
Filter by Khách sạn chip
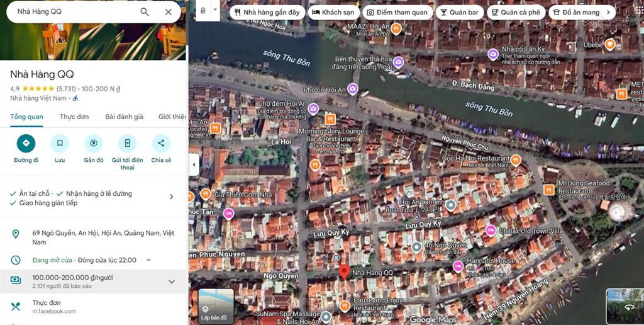pyautogui.click(x=333, y=13)
